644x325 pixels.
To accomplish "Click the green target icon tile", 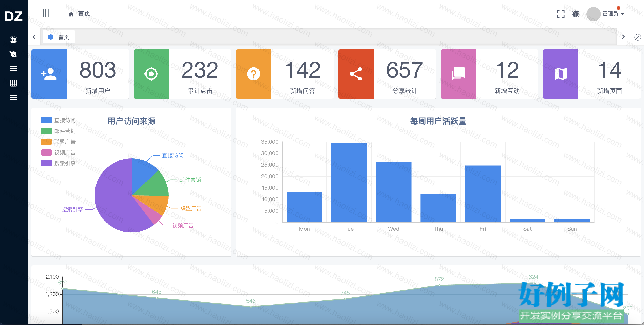I will coord(151,74).
